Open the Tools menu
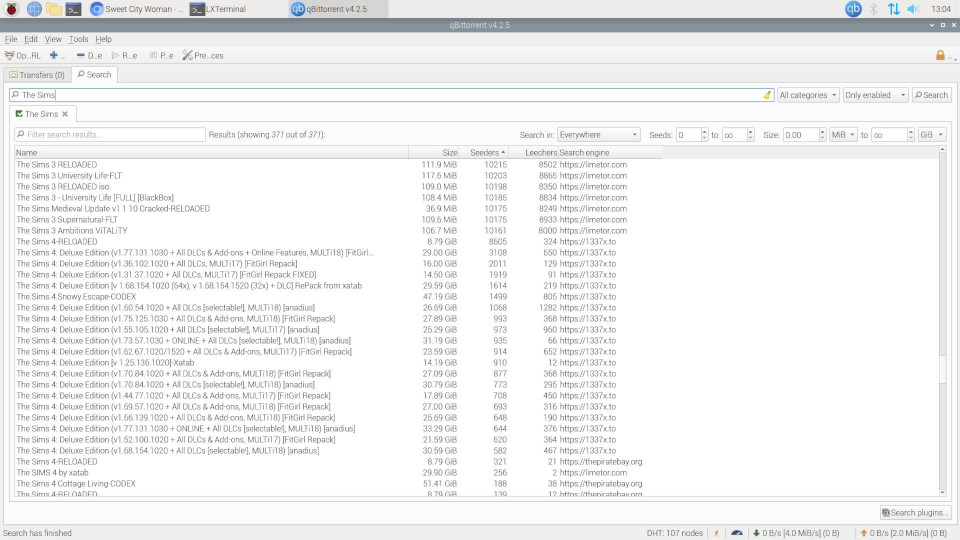960x540 pixels. pyautogui.click(x=78, y=39)
